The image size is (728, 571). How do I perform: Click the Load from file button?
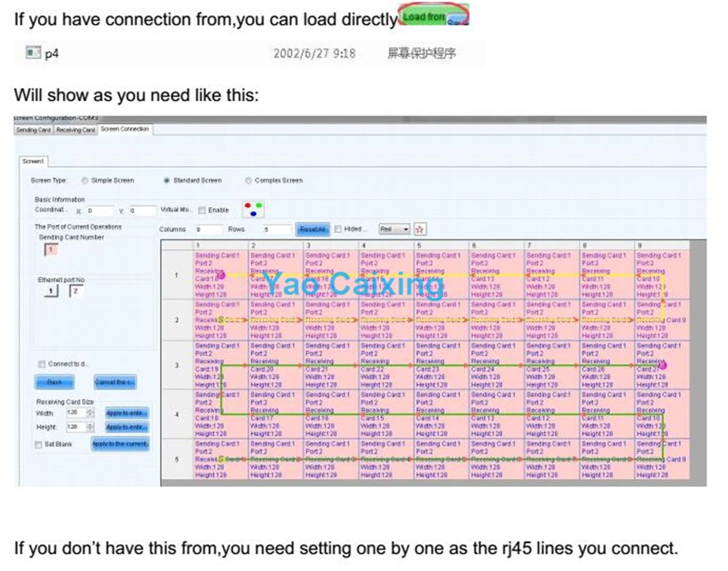click(x=434, y=18)
